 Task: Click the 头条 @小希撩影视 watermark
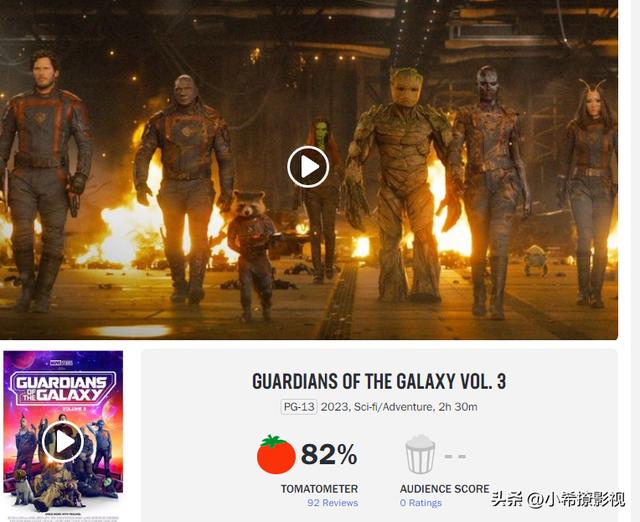point(558,499)
